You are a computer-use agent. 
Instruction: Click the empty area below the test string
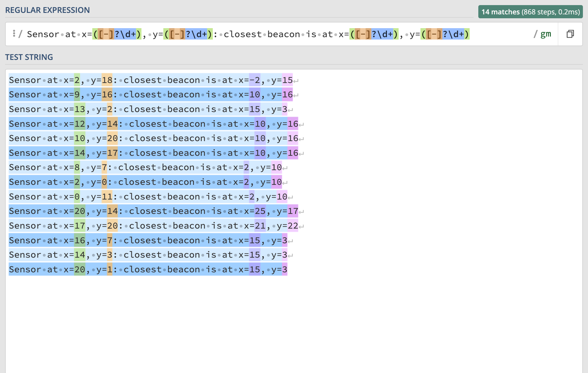point(294,324)
